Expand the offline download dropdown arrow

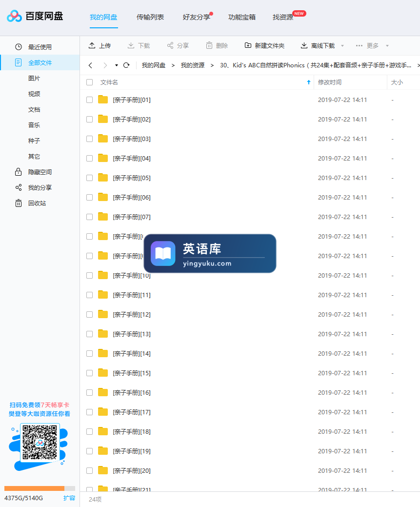342,45
